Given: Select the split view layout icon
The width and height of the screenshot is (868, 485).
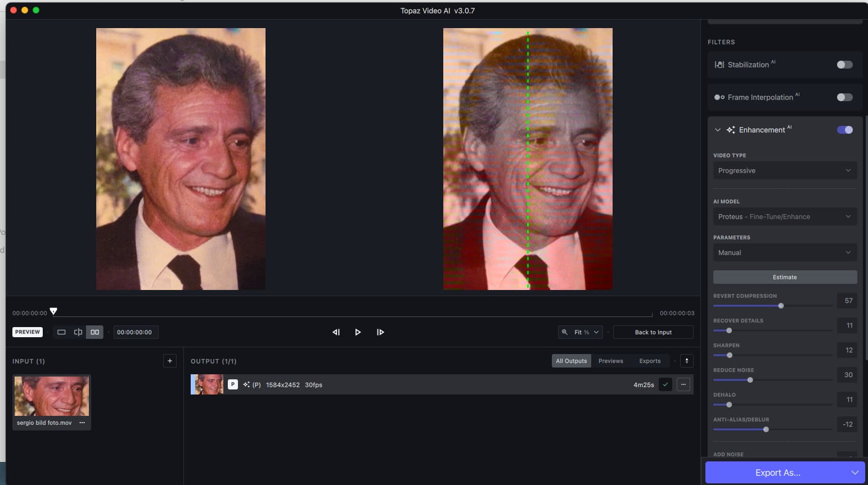Looking at the screenshot, I should coord(78,332).
